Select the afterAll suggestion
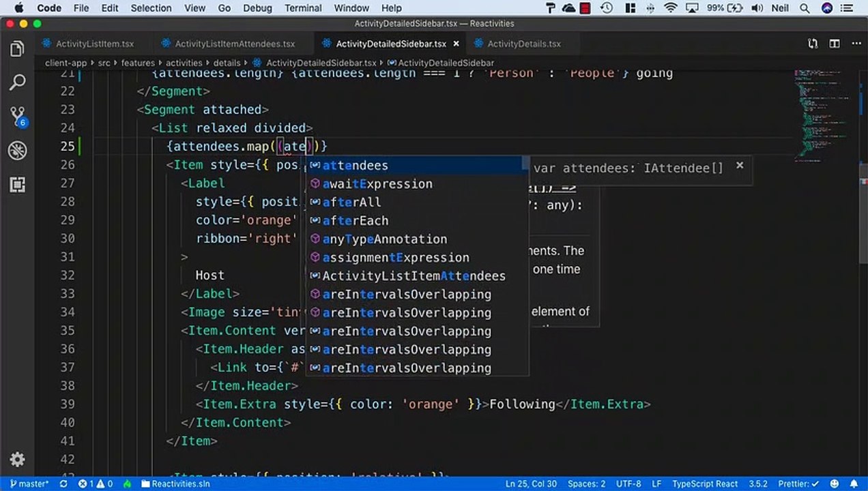 click(x=416, y=203)
